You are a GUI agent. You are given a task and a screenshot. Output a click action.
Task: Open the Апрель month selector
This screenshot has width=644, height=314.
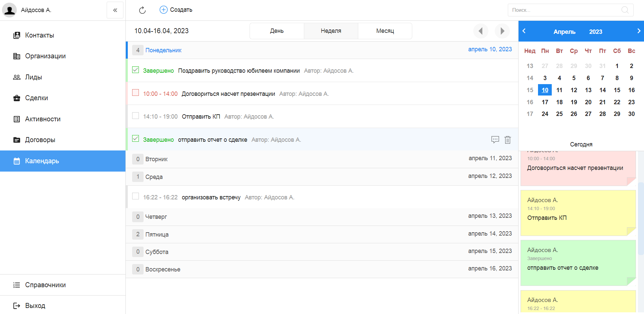pyautogui.click(x=565, y=32)
